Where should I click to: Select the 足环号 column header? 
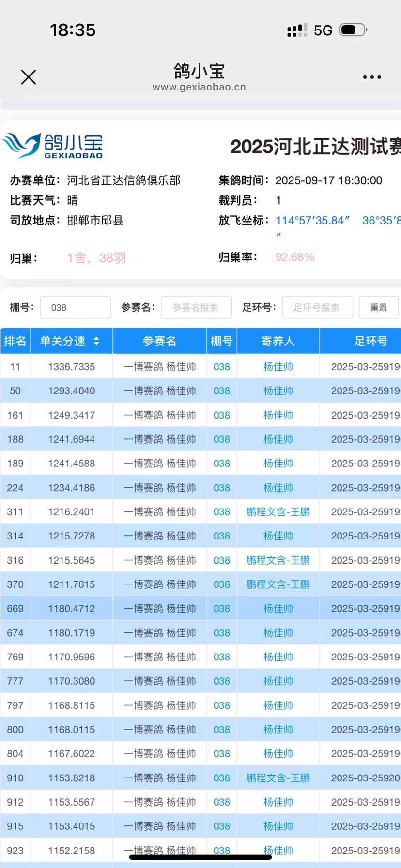370,341
